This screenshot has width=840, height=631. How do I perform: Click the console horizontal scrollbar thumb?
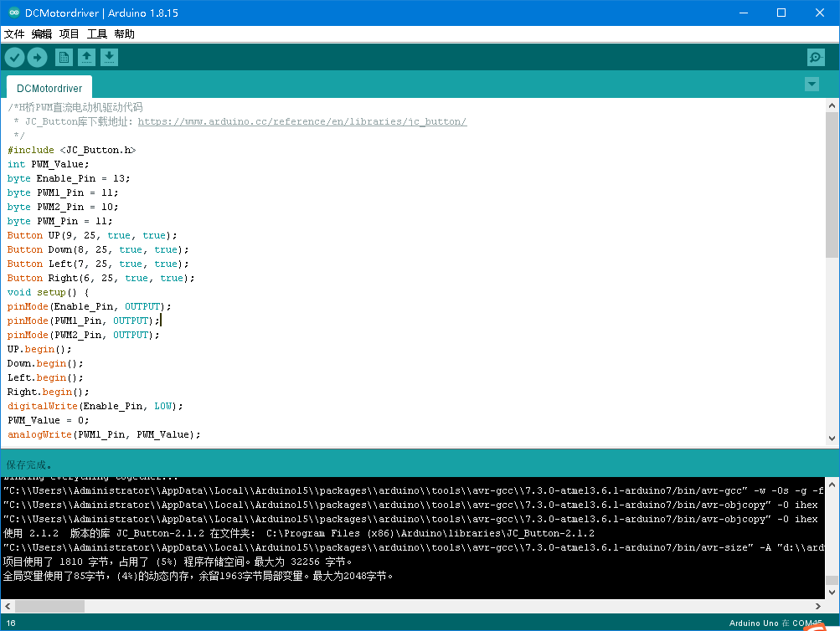(x=49, y=607)
